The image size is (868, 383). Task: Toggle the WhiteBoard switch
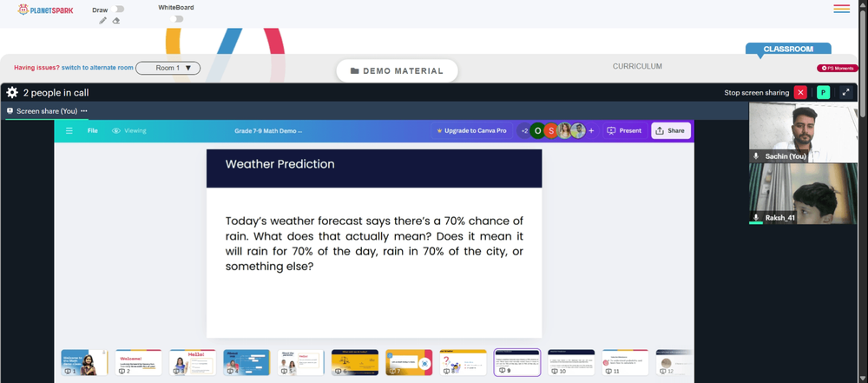pyautogui.click(x=176, y=19)
